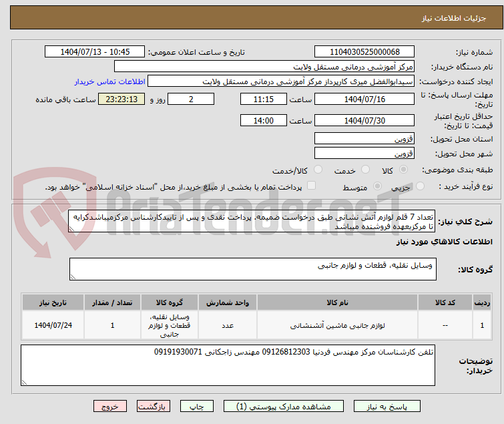Click the لوازم جانبی ماشین آتشنشانی cell

coord(337,325)
